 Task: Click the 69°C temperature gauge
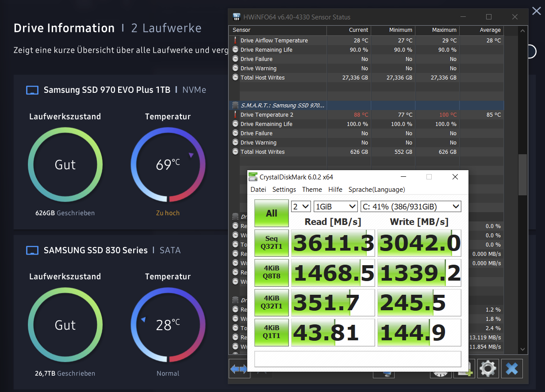(x=168, y=165)
